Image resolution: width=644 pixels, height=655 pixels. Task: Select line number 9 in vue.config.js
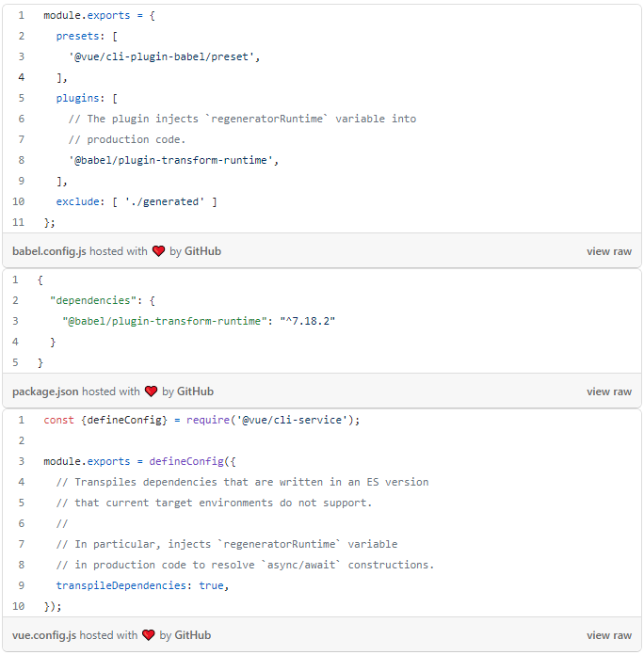point(22,585)
